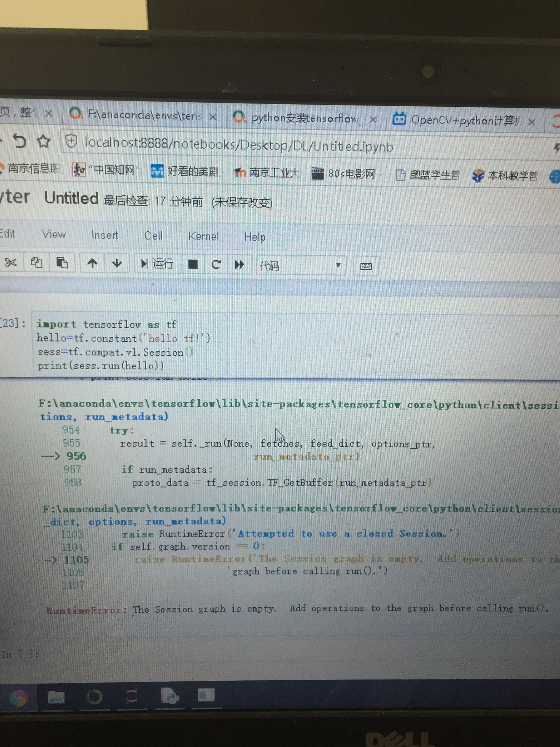Viewport: 560px width, 747px height.
Task: Stop the kernel with square icon
Action: 193,264
